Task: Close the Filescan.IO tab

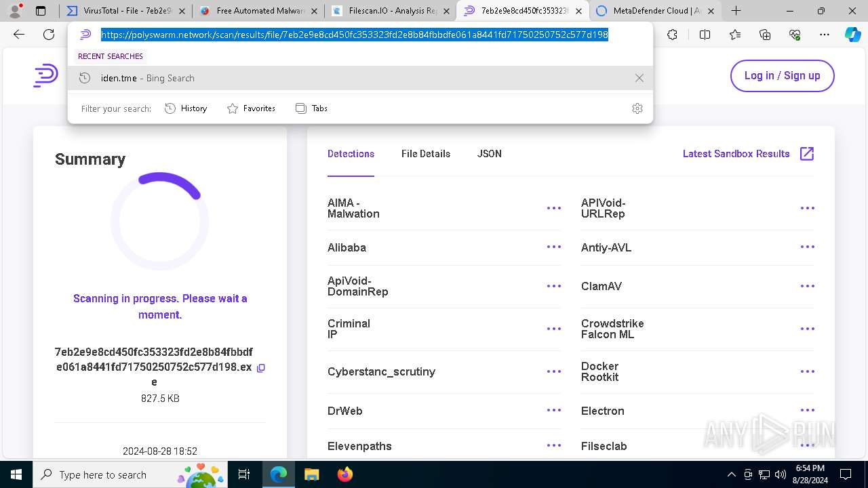Action: pos(446,11)
